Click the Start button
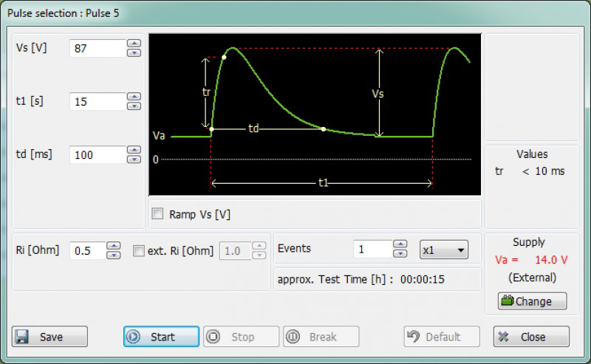The image size is (591, 364). coord(161,337)
